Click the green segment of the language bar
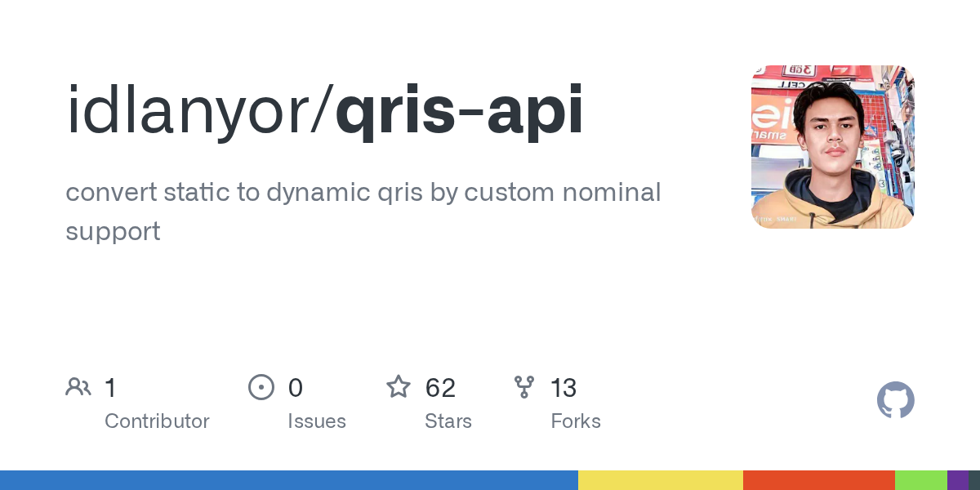The width and height of the screenshot is (980, 490). tap(921, 480)
